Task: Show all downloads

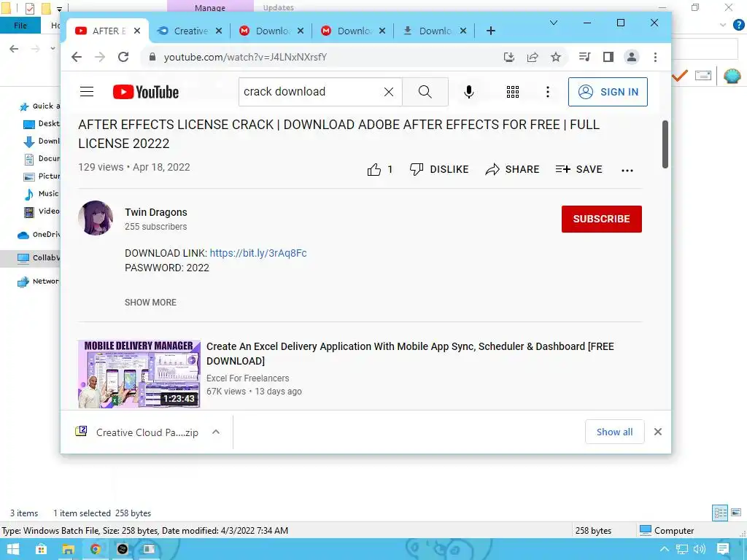Action: (x=614, y=432)
